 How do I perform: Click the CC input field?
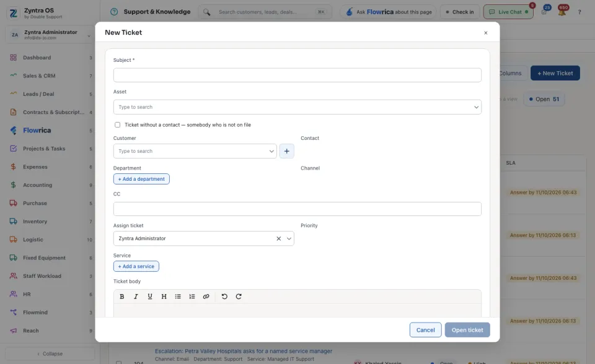pos(297,209)
